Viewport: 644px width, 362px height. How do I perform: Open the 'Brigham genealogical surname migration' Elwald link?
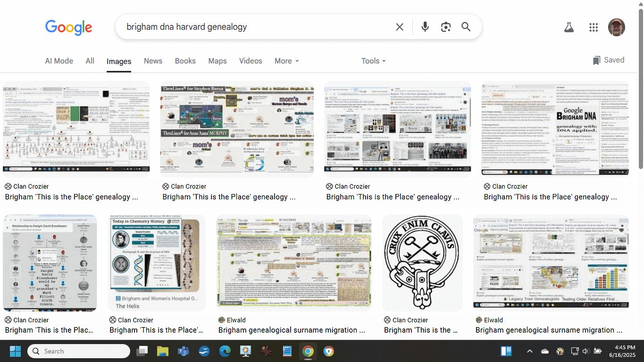[x=292, y=330]
